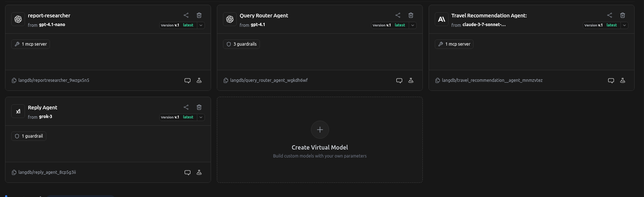The width and height of the screenshot is (644, 197).
Task: Open chat for Reply Agent
Action: tap(188, 172)
